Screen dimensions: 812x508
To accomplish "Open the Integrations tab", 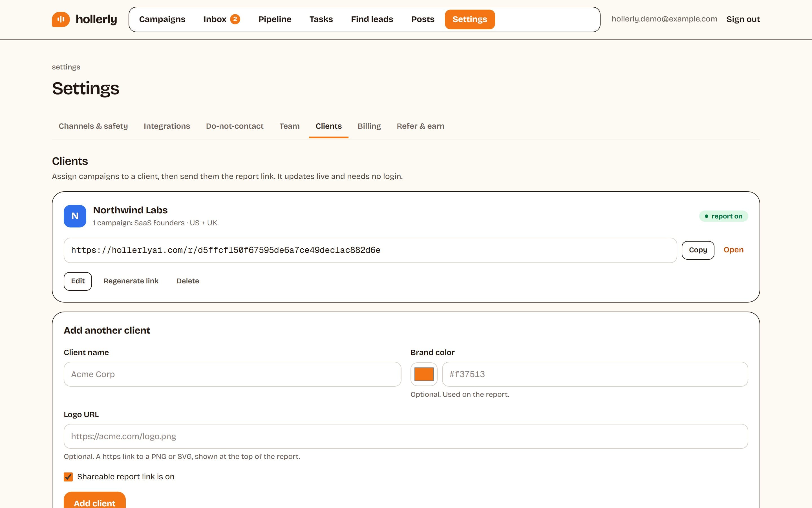I will pos(167,126).
